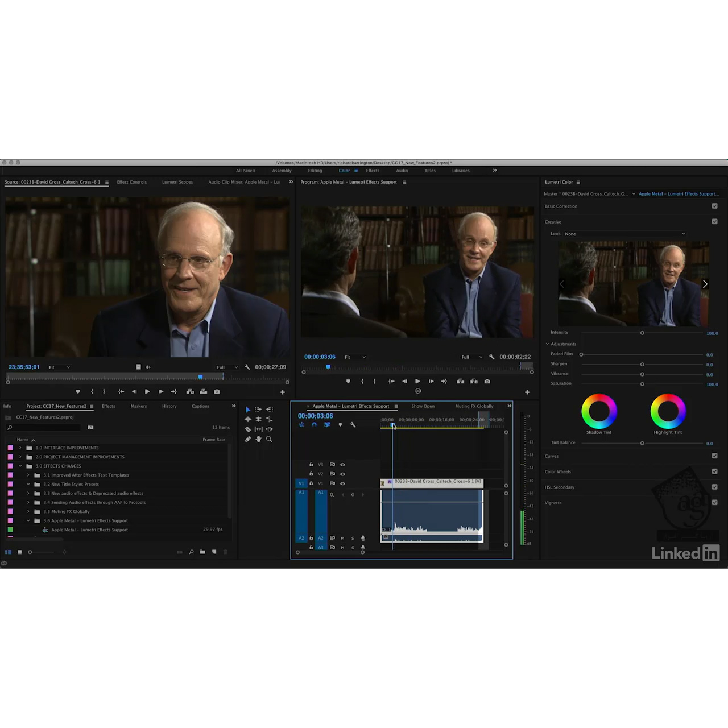Step forward one frame in Program monitor
The height and width of the screenshot is (728, 728).
tap(431, 381)
